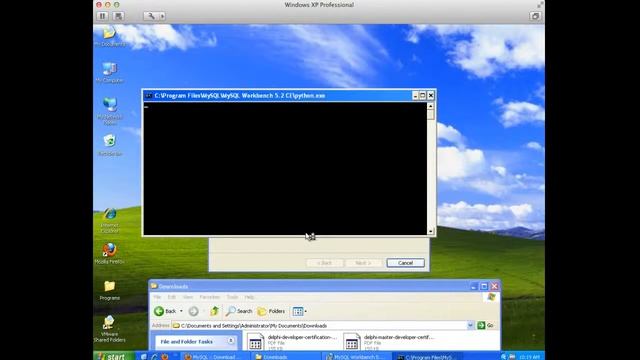
Task: Select delphi-developer-certification PDF file
Action: [293, 342]
